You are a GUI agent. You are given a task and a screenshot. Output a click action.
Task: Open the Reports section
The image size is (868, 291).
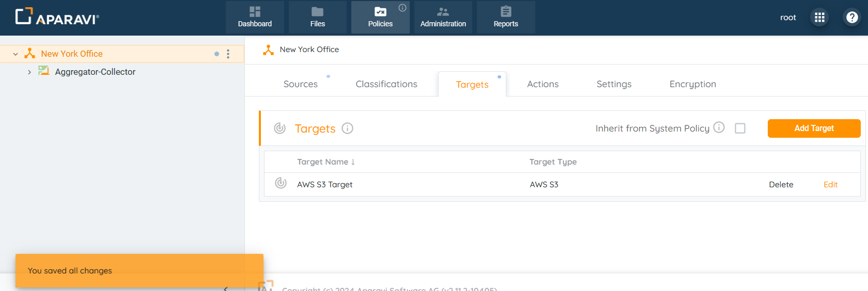[x=505, y=18]
